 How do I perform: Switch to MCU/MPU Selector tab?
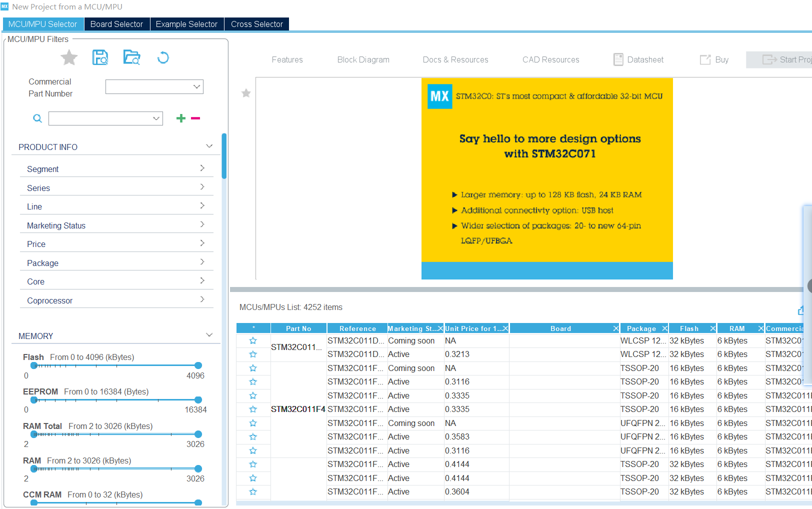(x=43, y=24)
